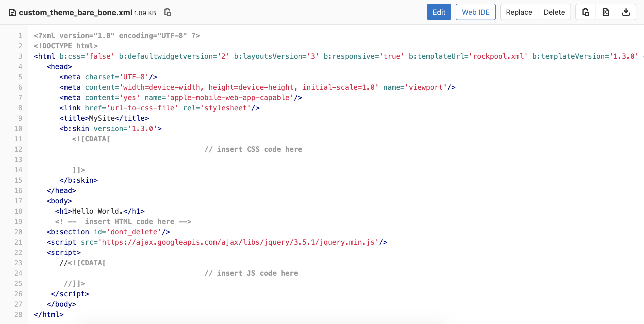
Task: Click the 1.09 KB file size text
Action: (x=145, y=13)
